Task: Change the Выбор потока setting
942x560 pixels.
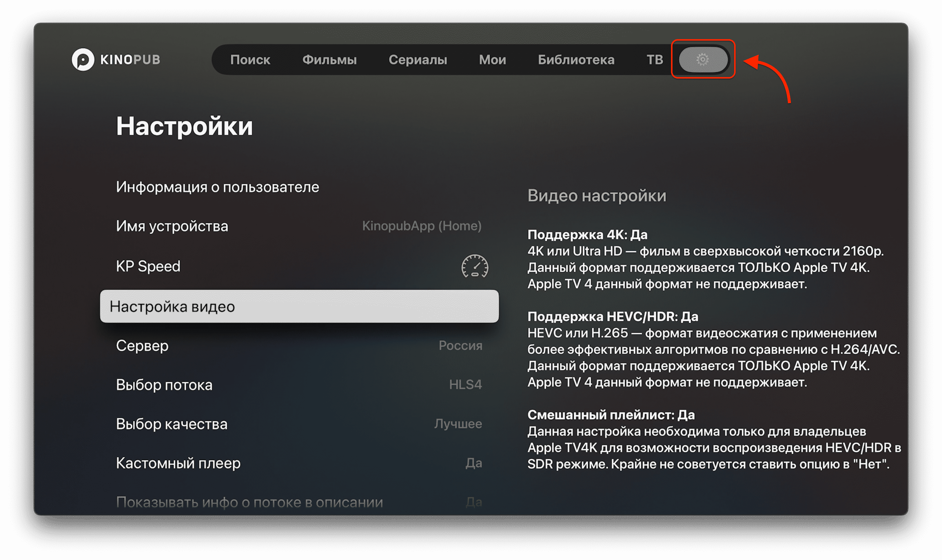Action: coord(299,385)
